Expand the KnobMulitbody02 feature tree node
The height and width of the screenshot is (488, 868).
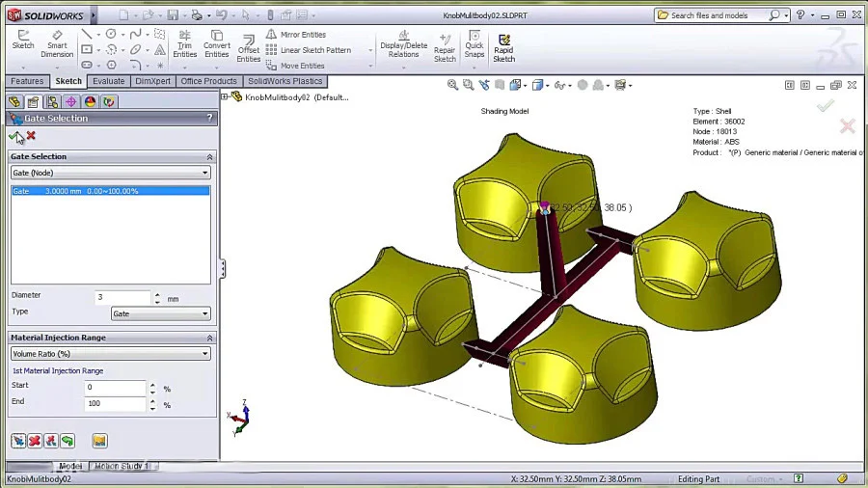coord(225,96)
